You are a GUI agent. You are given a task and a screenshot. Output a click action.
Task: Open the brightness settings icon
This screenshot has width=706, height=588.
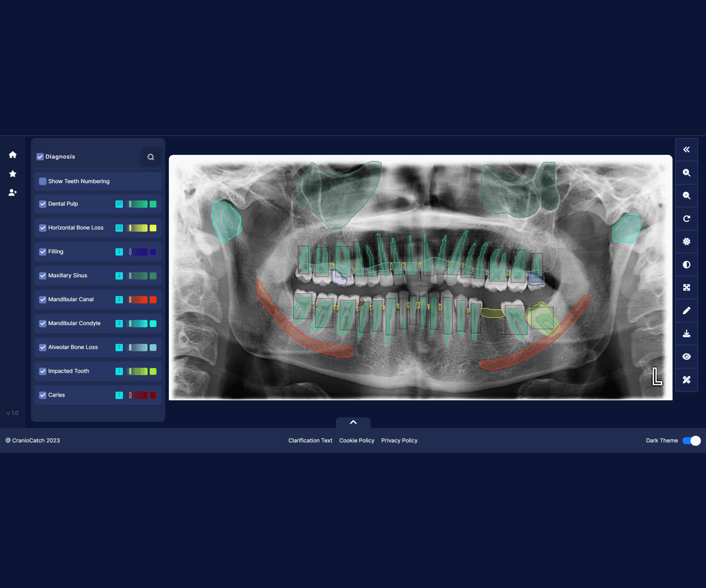[x=687, y=242]
